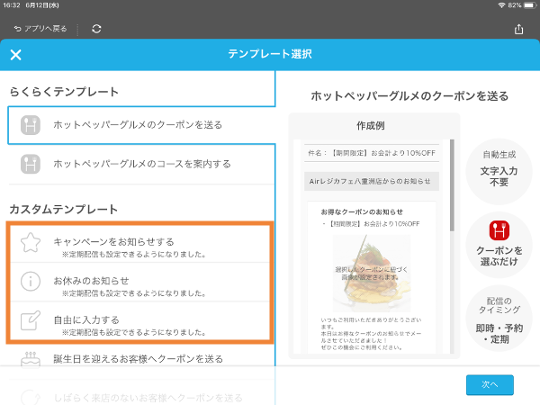Select 誕生日を迎えるお客様へクーポンを送る row
This screenshot has height=405, width=540.
[x=142, y=360]
